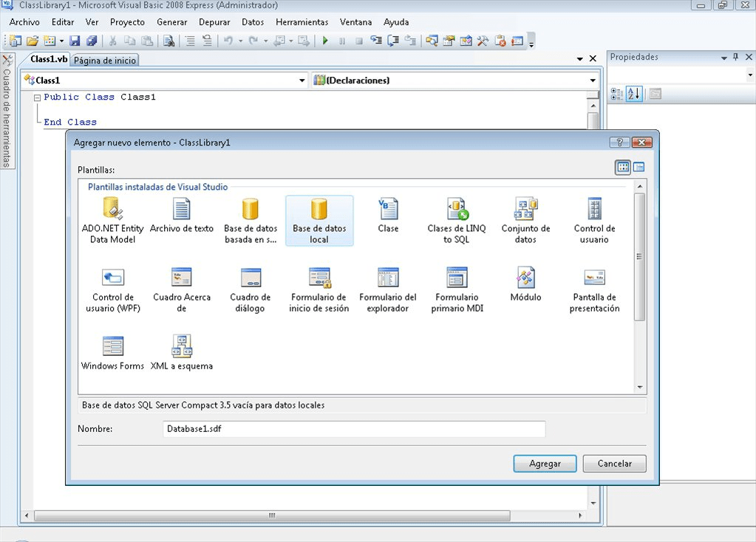Viewport: 756px width, 542px height.
Task: Switch to Página de inicio tab
Action: [x=105, y=61]
